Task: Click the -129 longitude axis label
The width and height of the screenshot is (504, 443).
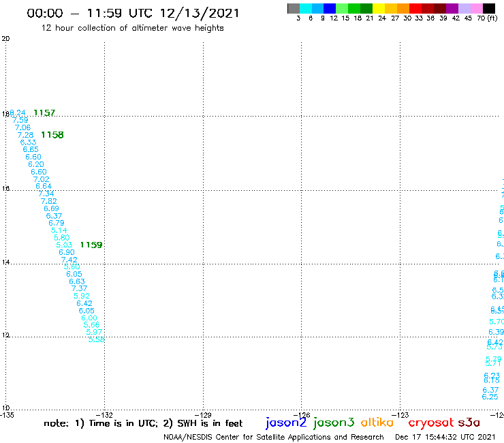Action: 203,415
